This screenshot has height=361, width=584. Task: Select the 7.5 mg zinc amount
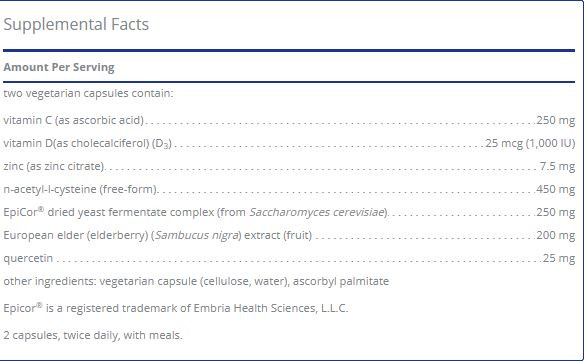pyautogui.click(x=558, y=166)
